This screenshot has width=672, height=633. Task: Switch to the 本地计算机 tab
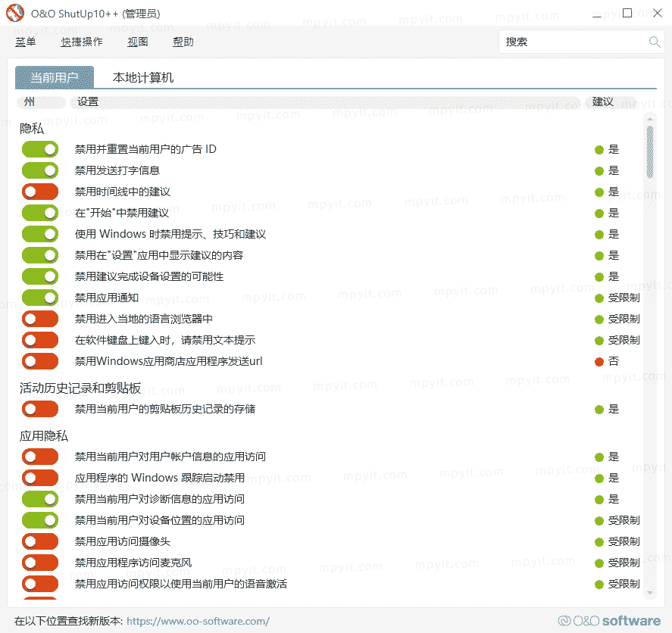click(x=142, y=77)
